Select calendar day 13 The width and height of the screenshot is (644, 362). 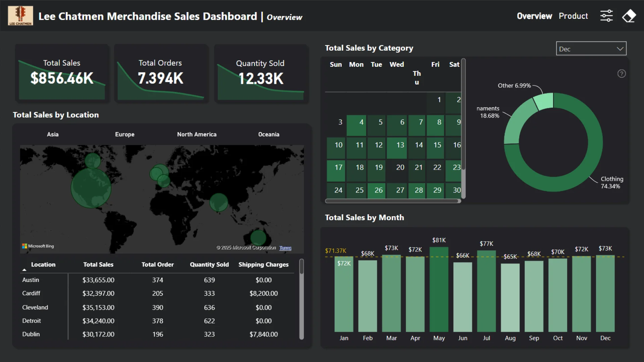(x=397, y=148)
